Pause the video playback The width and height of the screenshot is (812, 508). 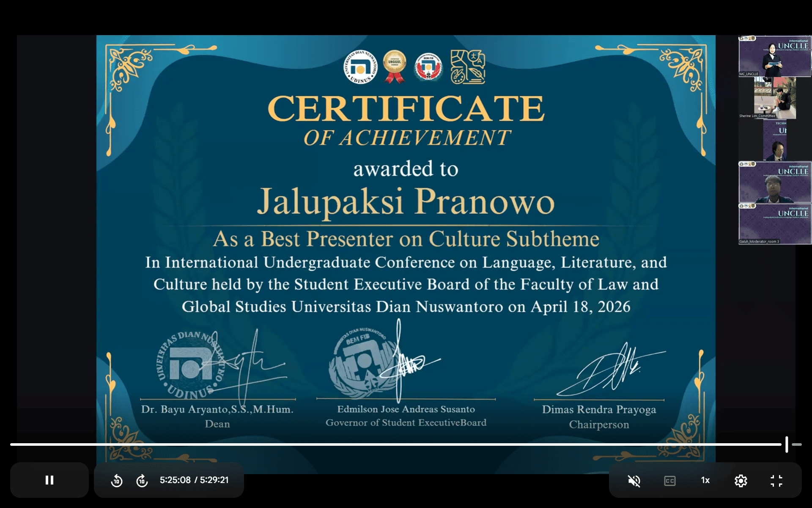point(49,480)
